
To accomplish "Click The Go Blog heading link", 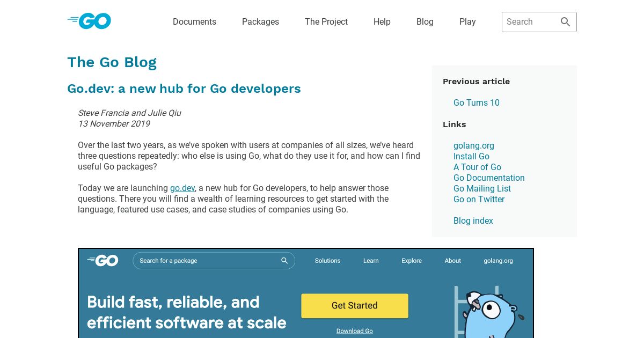I will point(112,62).
